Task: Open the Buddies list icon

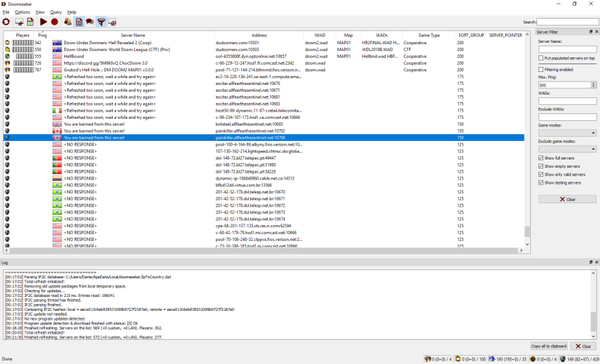Action: pyautogui.click(x=68, y=22)
